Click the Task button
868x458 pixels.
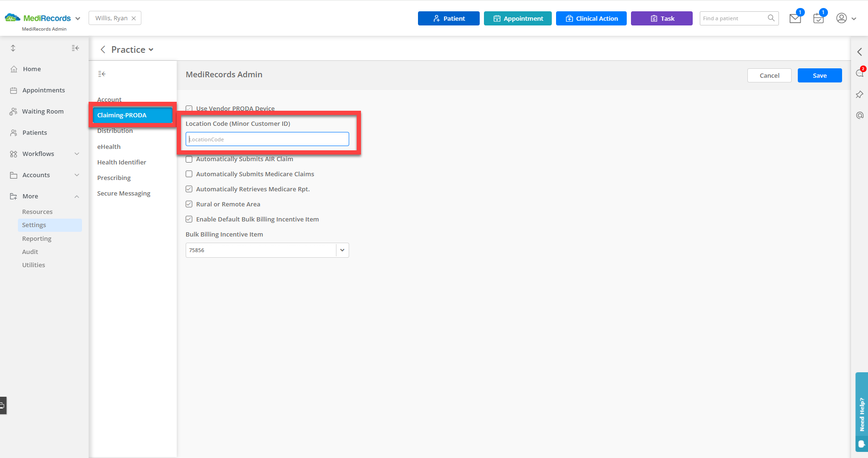click(x=662, y=18)
